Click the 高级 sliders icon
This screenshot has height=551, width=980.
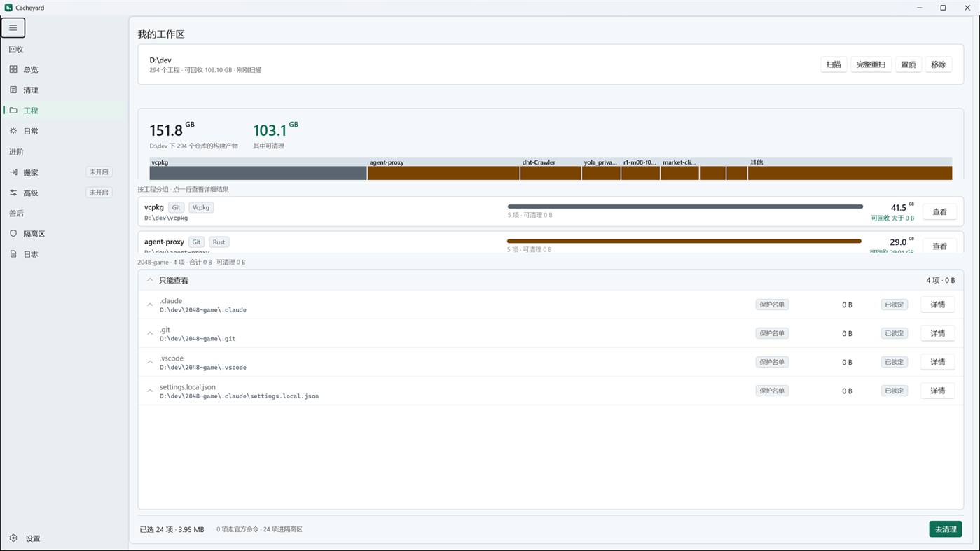[13, 193]
